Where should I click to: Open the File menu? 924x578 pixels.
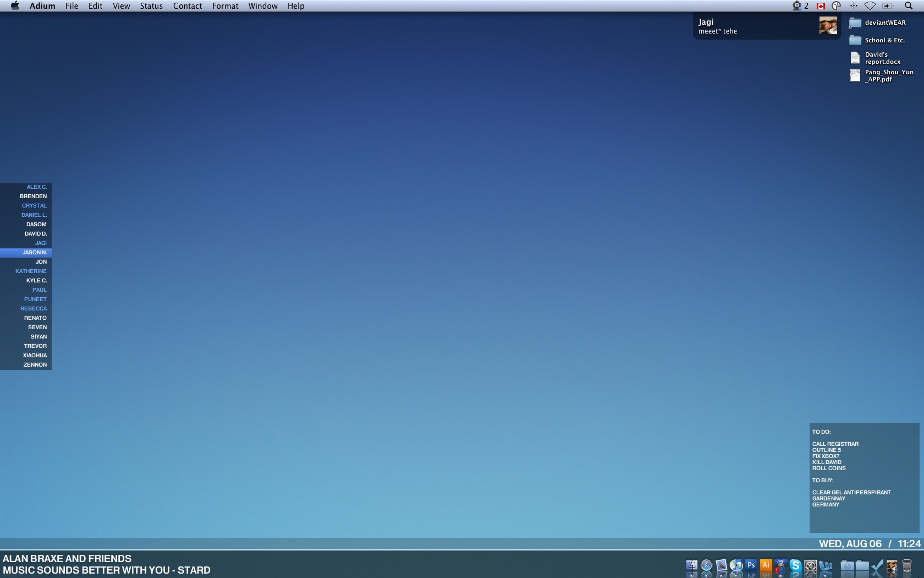(x=71, y=6)
